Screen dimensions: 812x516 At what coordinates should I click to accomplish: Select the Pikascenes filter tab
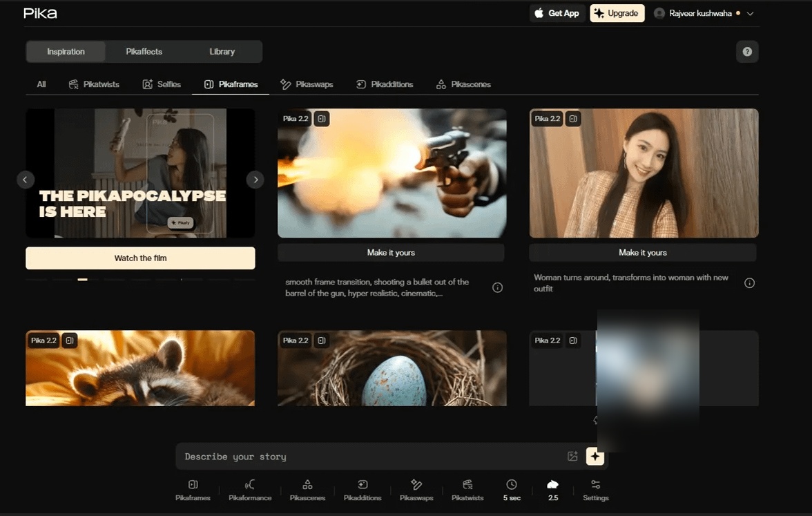point(463,84)
